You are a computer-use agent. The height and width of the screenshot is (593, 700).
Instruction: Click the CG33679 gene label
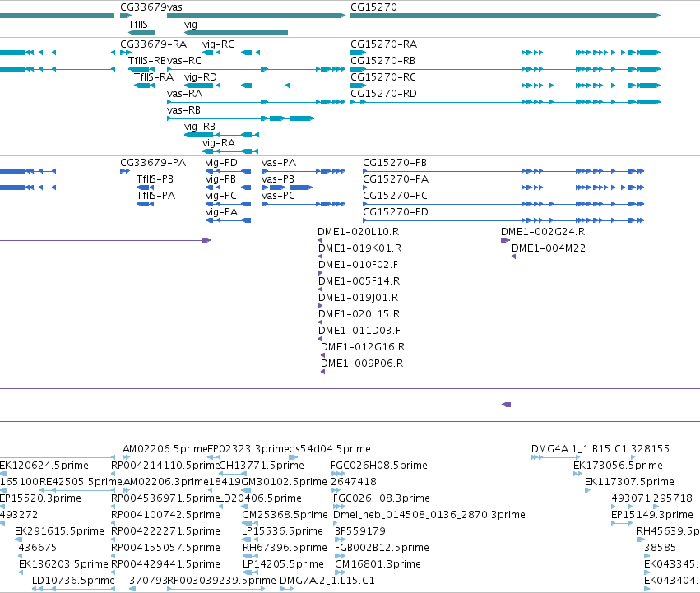point(144,7)
